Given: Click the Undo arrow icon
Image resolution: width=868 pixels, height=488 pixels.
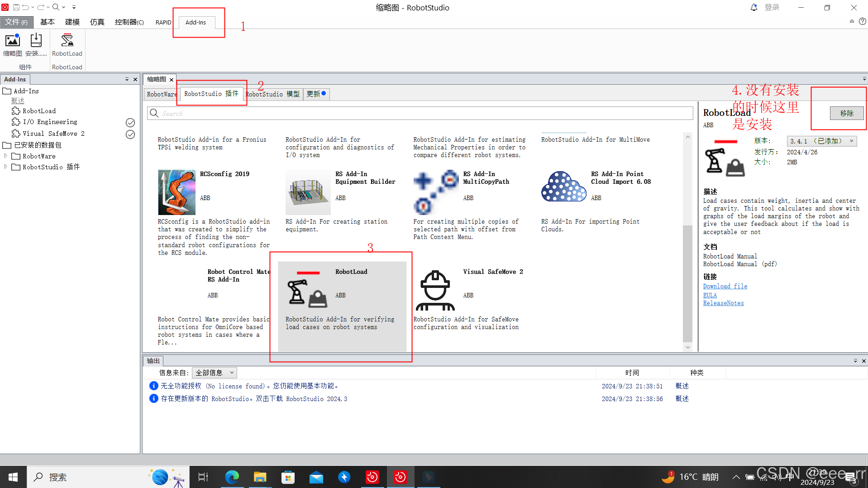Looking at the screenshot, I should pyautogui.click(x=26, y=7).
